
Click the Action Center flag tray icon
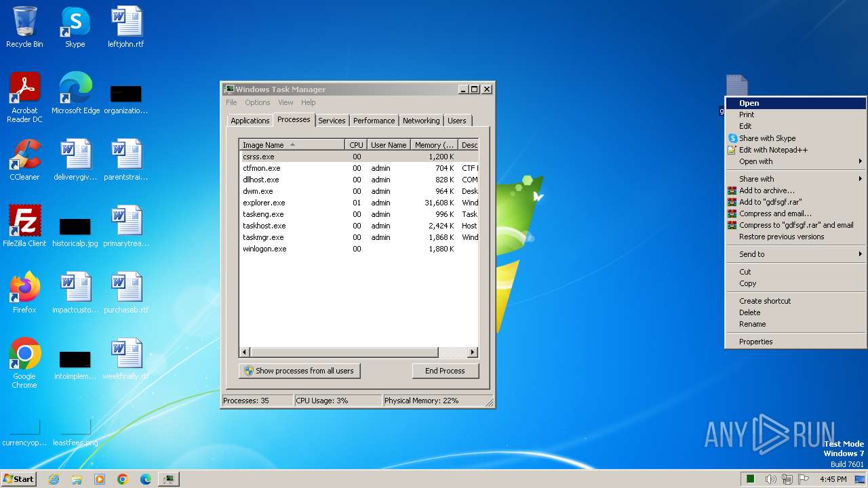(804, 479)
